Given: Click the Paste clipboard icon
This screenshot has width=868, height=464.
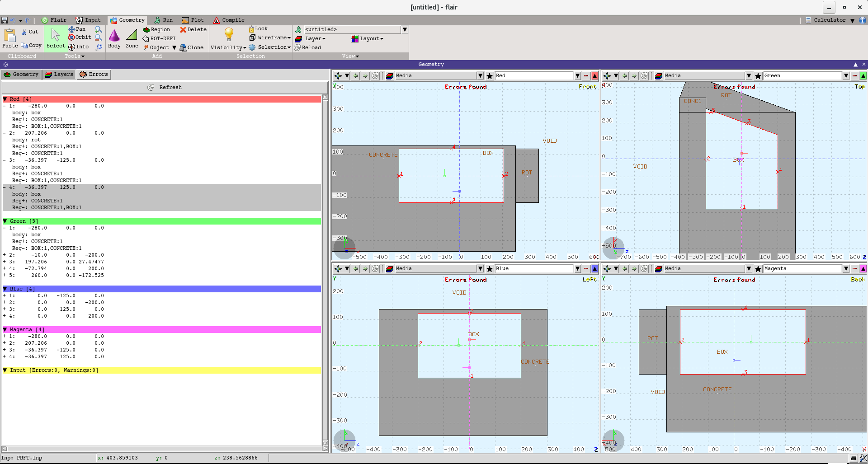Looking at the screenshot, I should [9, 35].
